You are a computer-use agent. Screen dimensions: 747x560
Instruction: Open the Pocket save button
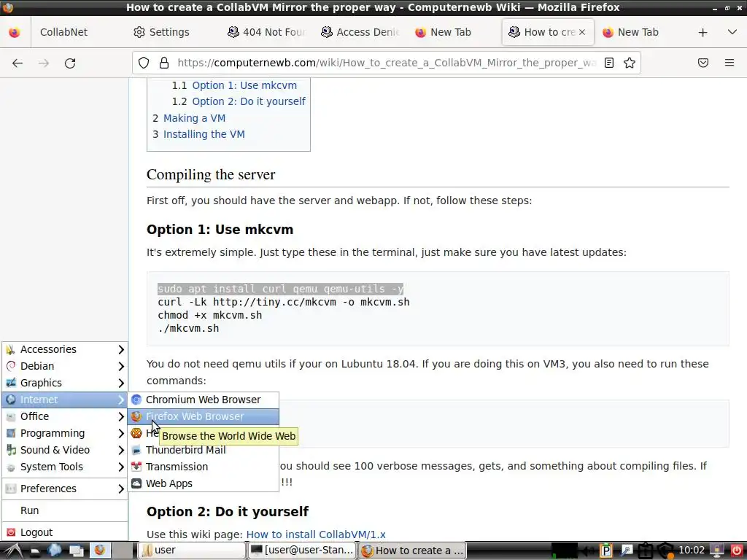pyautogui.click(x=703, y=63)
